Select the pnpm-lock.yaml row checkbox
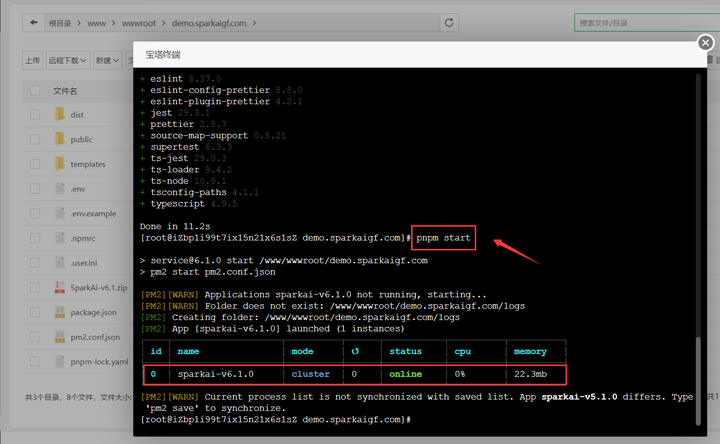The height and width of the screenshot is (444, 720). (x=35, y=361)
